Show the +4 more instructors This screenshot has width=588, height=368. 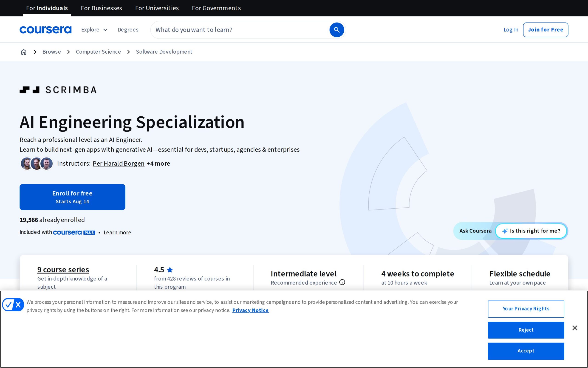coord(158,164)
